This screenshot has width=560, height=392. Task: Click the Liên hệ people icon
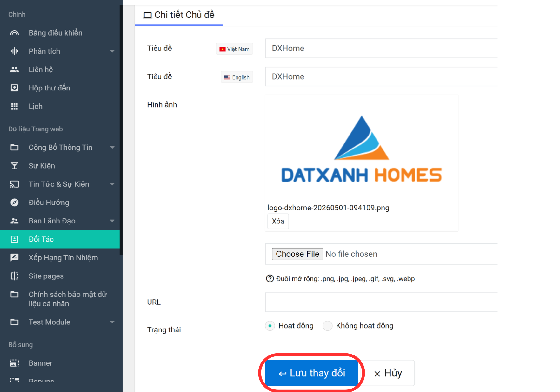point(14,70)
